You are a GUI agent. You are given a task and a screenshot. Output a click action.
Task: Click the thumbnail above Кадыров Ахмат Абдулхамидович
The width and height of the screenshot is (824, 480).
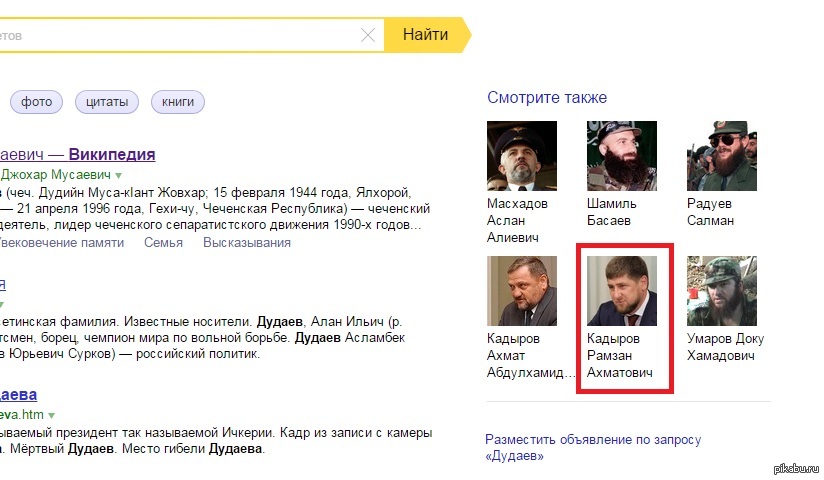click(x=521, y=291)
